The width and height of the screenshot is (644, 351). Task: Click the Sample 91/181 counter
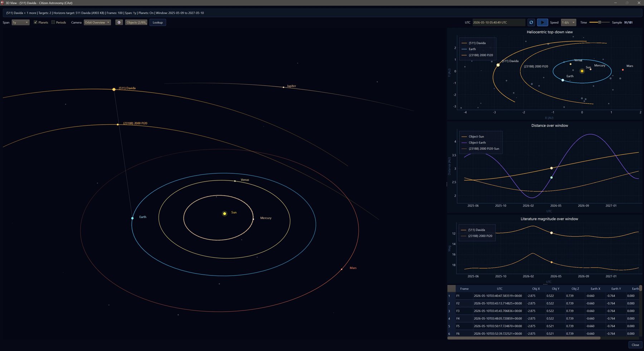point(622,23)
